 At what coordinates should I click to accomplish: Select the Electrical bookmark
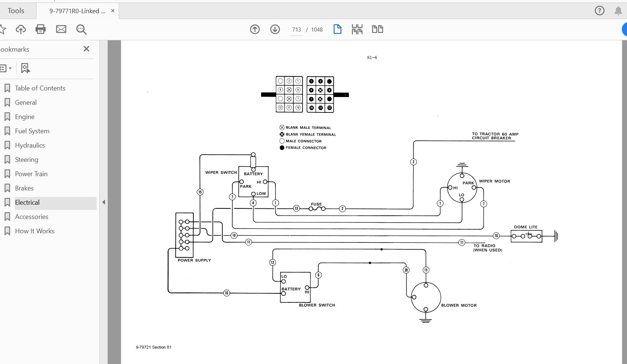27,203
